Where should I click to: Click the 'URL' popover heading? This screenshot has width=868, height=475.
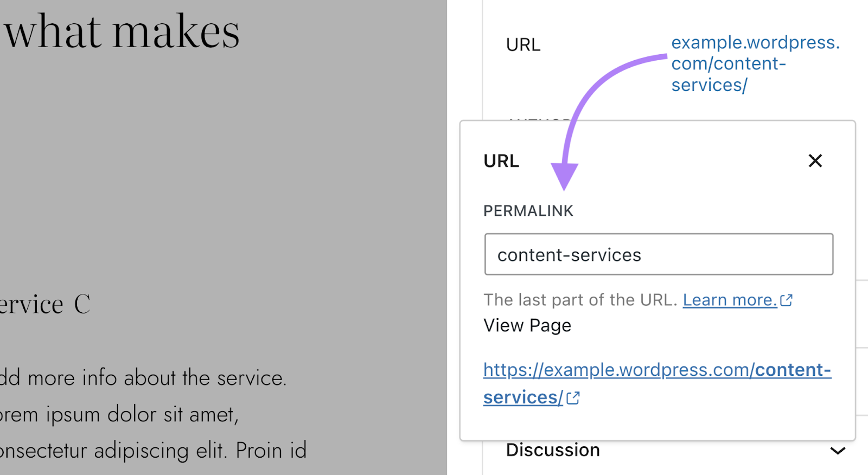click(x=501, y=161)
